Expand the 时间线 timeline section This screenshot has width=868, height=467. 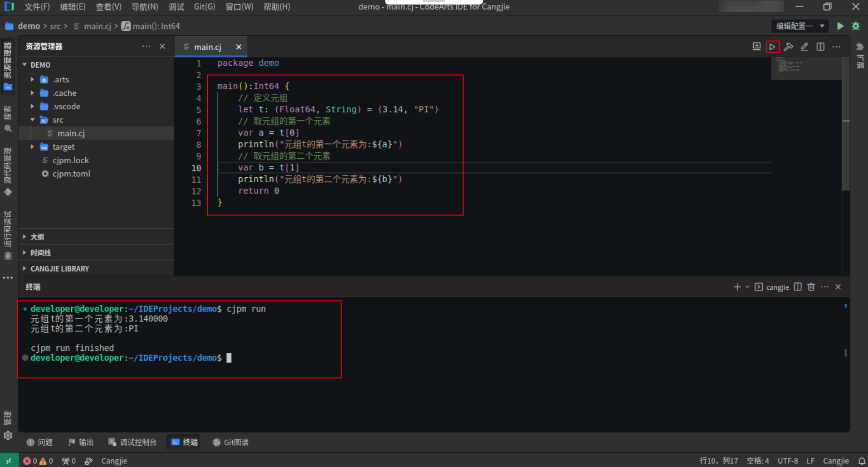coord(96,253)
